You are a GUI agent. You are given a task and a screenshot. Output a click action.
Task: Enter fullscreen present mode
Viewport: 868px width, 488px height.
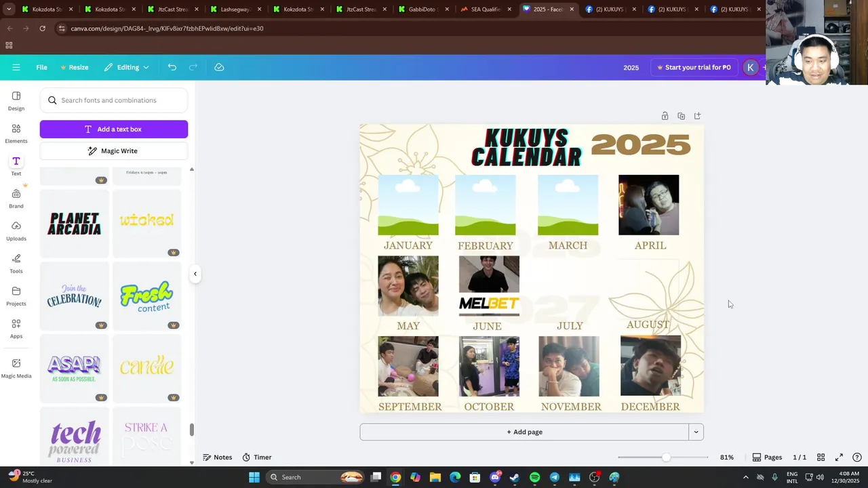(839, 457)
